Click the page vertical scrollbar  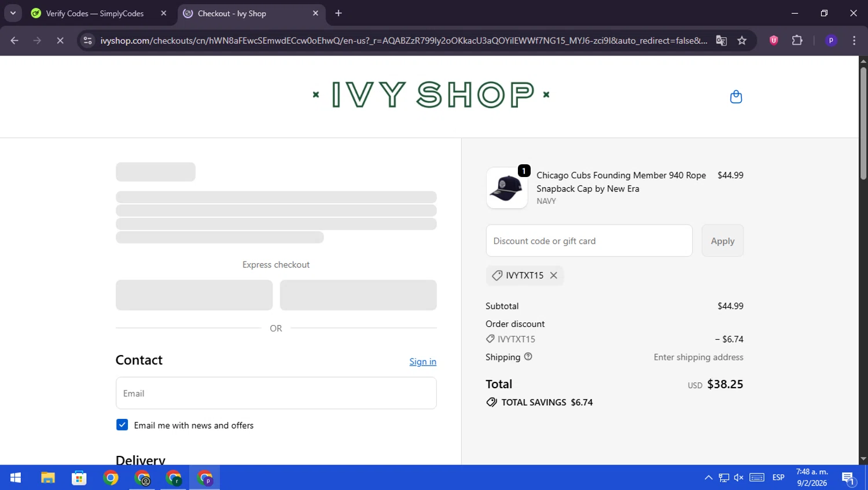pos(863,123)
